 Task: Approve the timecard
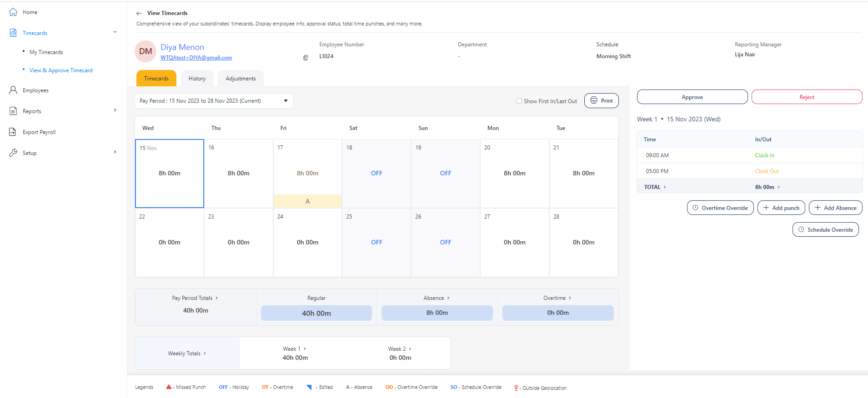[692, 97]
